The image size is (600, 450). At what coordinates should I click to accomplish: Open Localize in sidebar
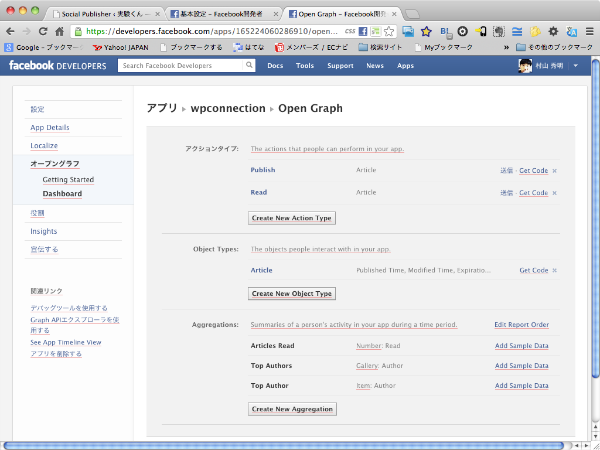pyautogui.click(x=44, y=145)
